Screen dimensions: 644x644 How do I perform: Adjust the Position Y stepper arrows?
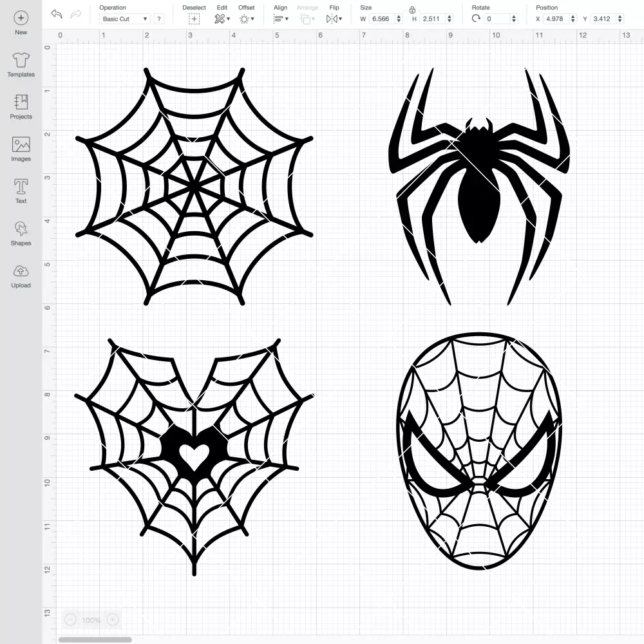tap(620, 19)
